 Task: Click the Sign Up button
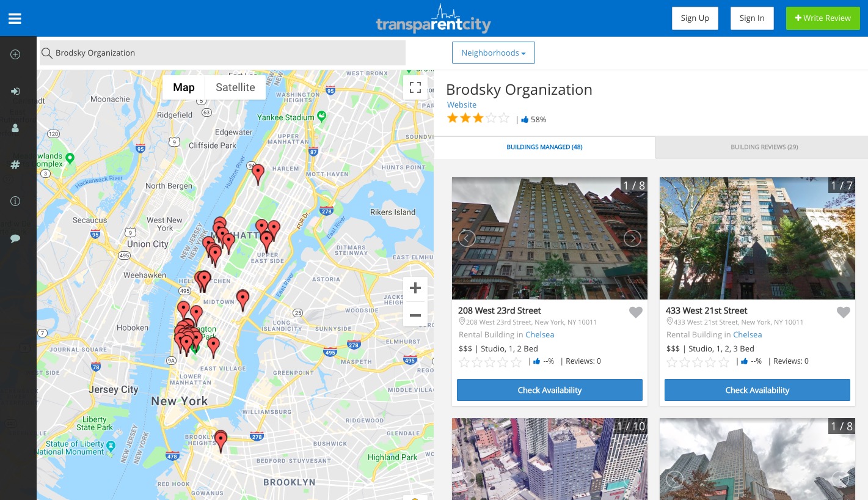pyautogui.click(x=695, y=18)
